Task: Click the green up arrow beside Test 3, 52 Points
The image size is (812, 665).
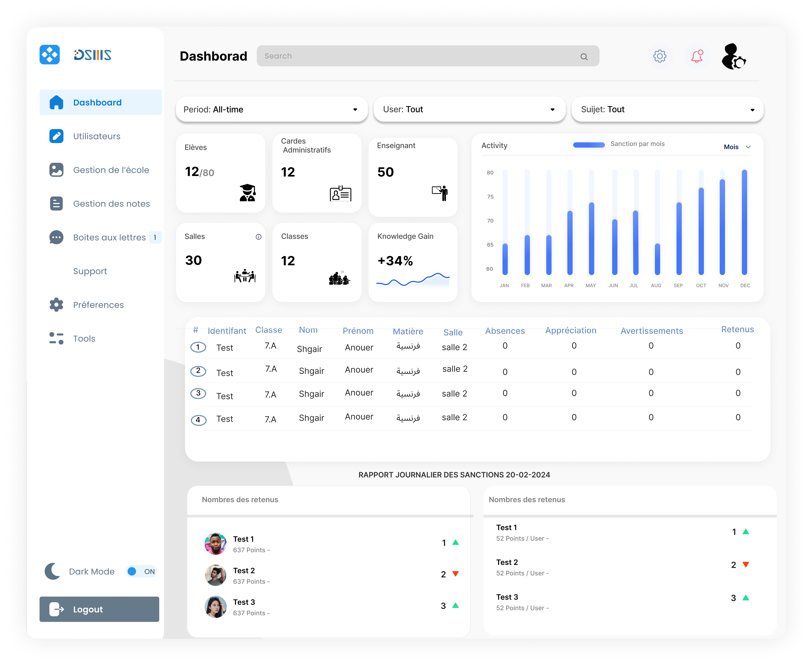Action: pos(745,598)
